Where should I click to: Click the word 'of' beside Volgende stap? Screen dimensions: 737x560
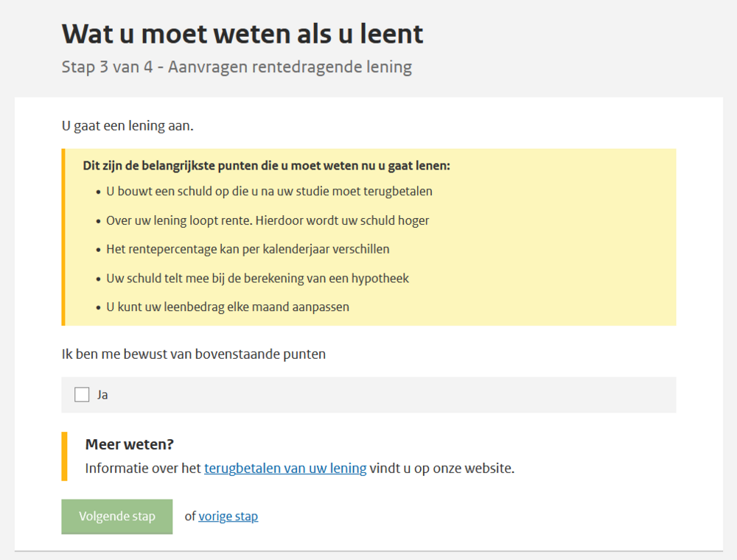point(190,517)
